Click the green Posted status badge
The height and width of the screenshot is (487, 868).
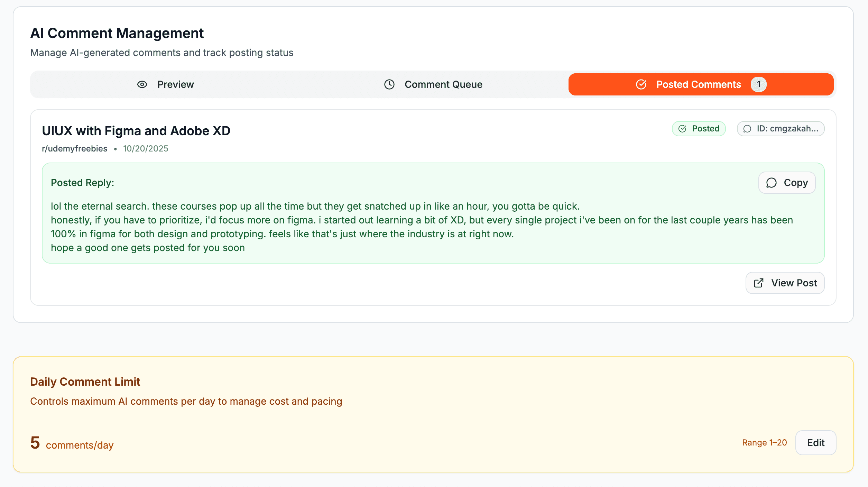point(699,129)
